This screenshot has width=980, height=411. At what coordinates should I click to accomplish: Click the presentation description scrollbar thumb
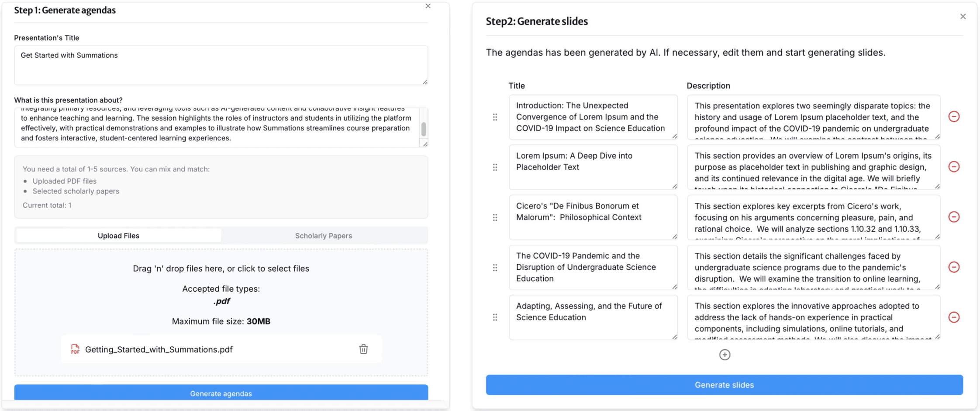point(424,129)
